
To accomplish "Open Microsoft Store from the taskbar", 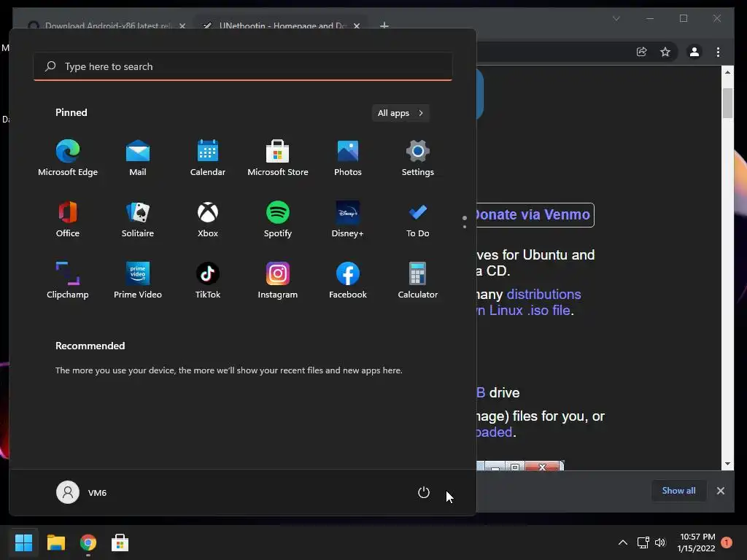I will [120, 542].
